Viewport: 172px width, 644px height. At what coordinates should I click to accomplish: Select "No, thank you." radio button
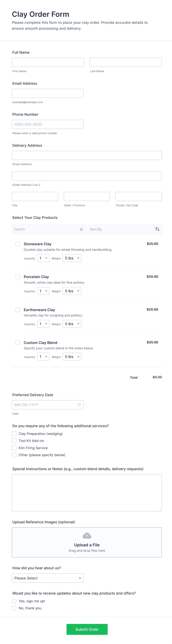pyautogui.click(x=14, y=608)
